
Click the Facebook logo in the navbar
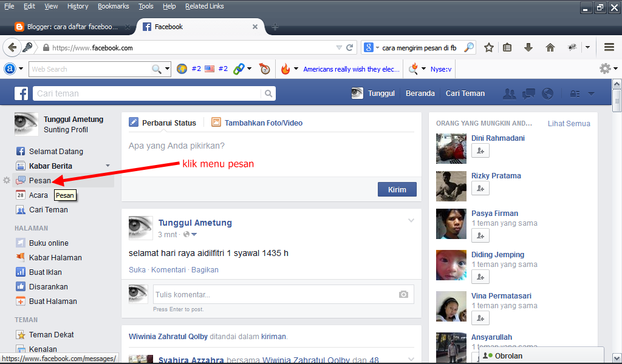pyautogui.click(x=21, y=93)
